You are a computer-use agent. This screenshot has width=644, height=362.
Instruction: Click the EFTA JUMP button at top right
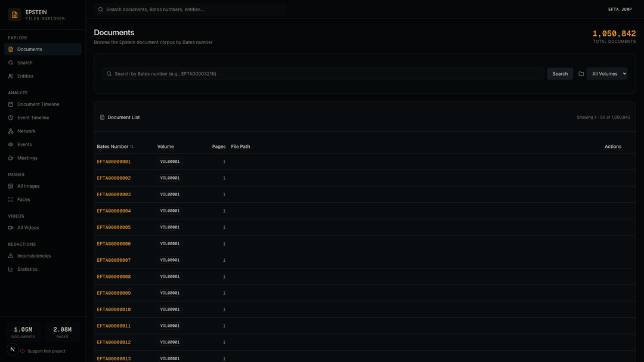click(620, 10)
